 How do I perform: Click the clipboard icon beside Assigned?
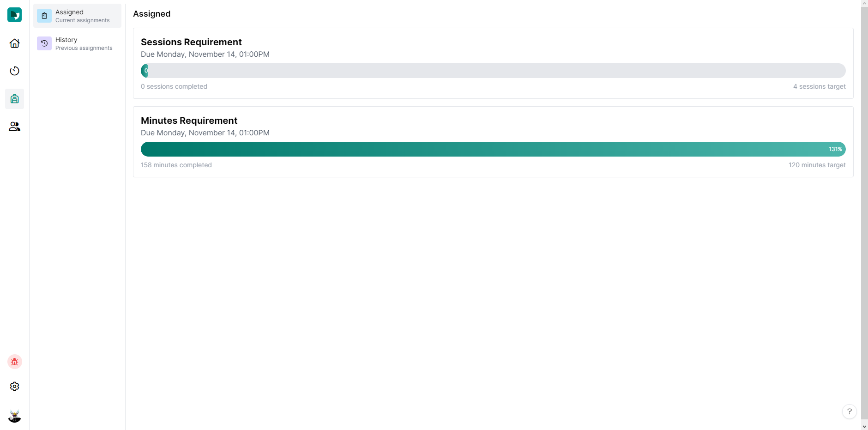(x=44, y=16)
